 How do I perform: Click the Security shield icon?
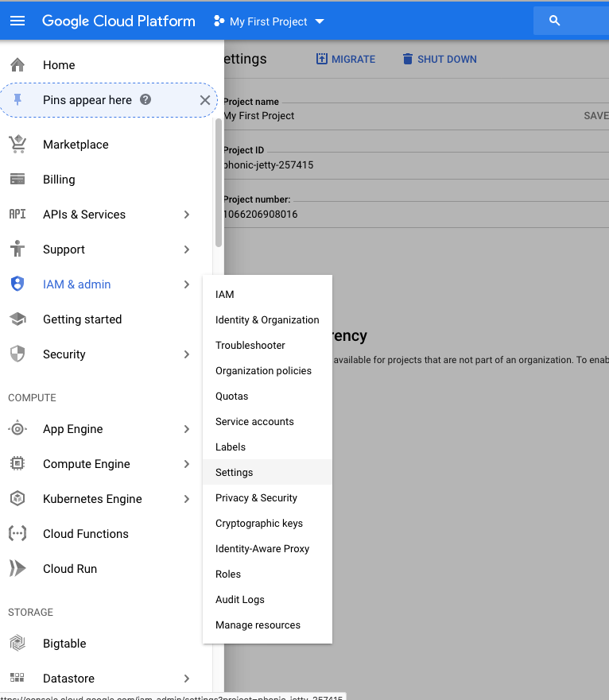[17, 354]
